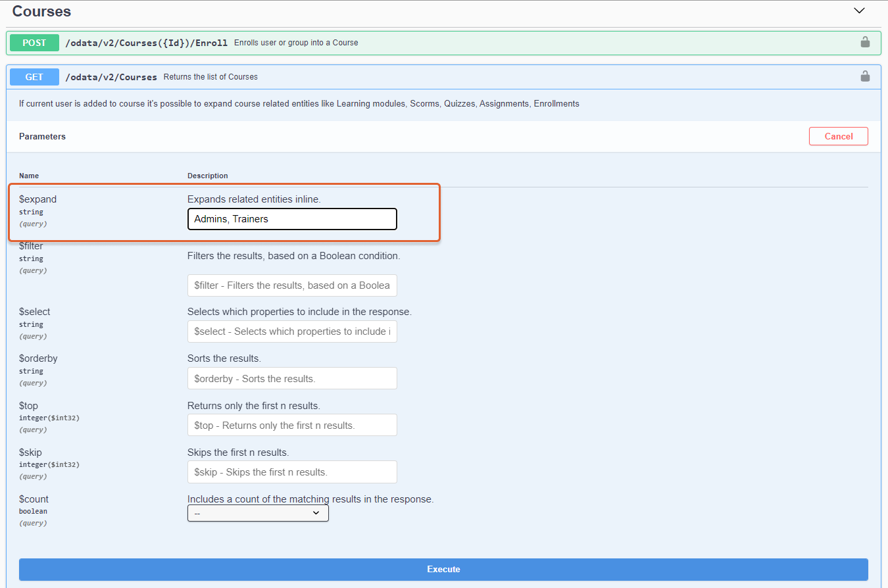Focus the $expand field containing Admins, Trainers

tap(292, 219)
